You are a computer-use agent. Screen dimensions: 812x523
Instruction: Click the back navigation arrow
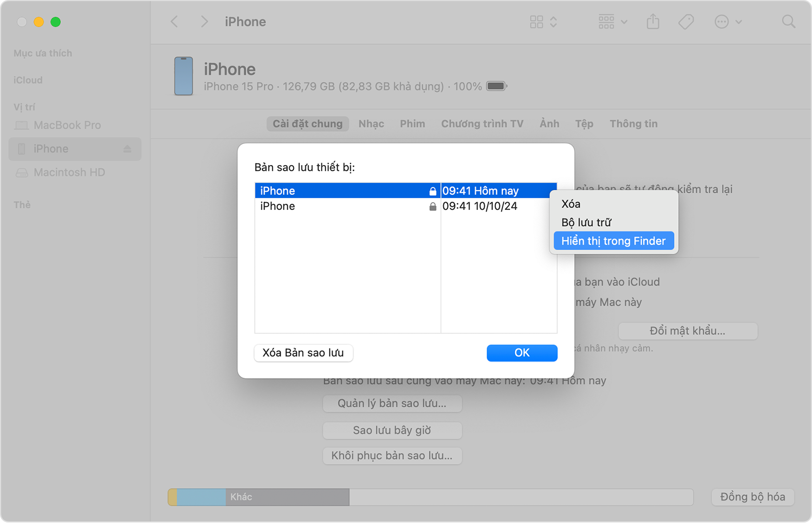175,22
